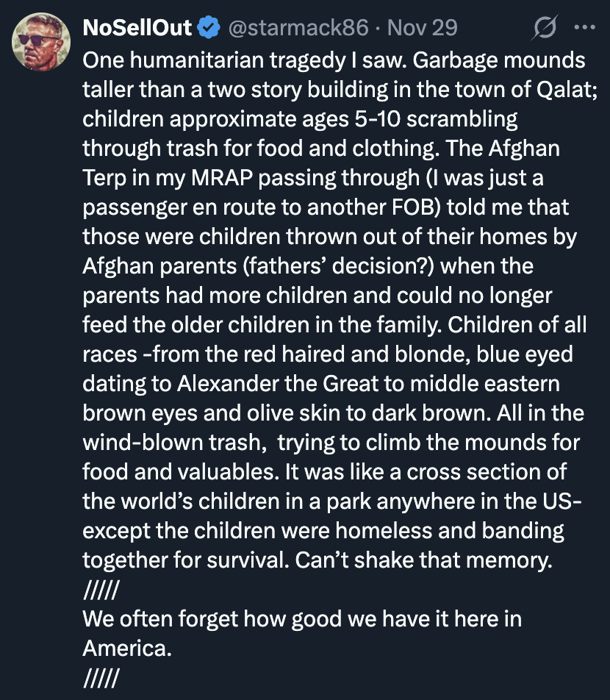610x700 pixels.
Task: Click the Grok explain-post icon
Action: point(545,29)
